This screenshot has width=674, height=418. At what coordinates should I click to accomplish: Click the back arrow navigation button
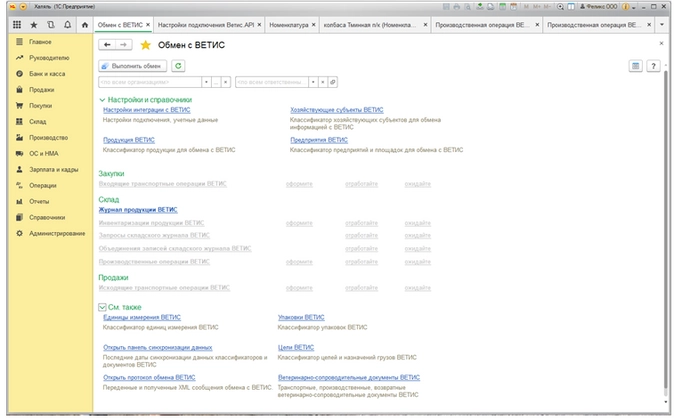[x=107, y=45]
